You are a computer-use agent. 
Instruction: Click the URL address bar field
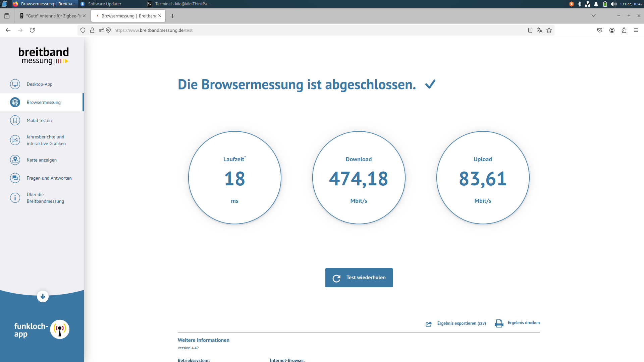pos(302,30)
